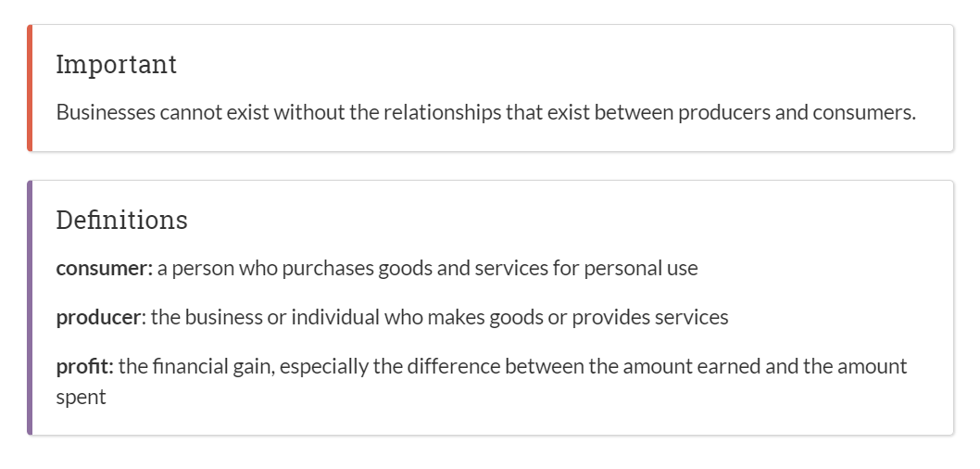The image size is (980, 469).
Task: Click the phrase provides services
Action: (x=650, y=318)
